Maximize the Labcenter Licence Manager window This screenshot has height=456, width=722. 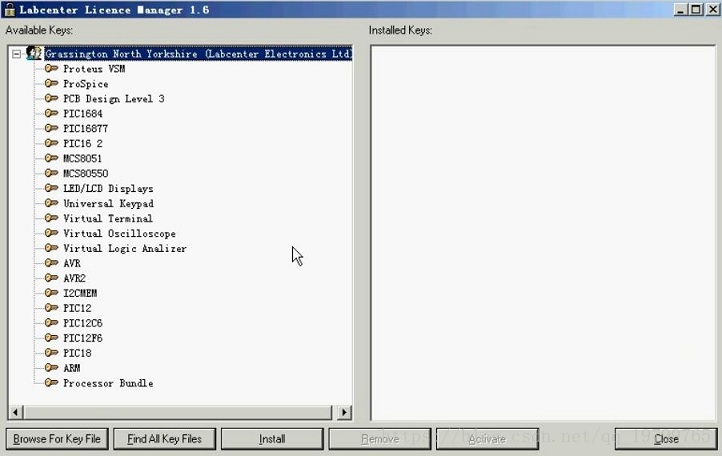pyautogui.click(x=696, y=9)
